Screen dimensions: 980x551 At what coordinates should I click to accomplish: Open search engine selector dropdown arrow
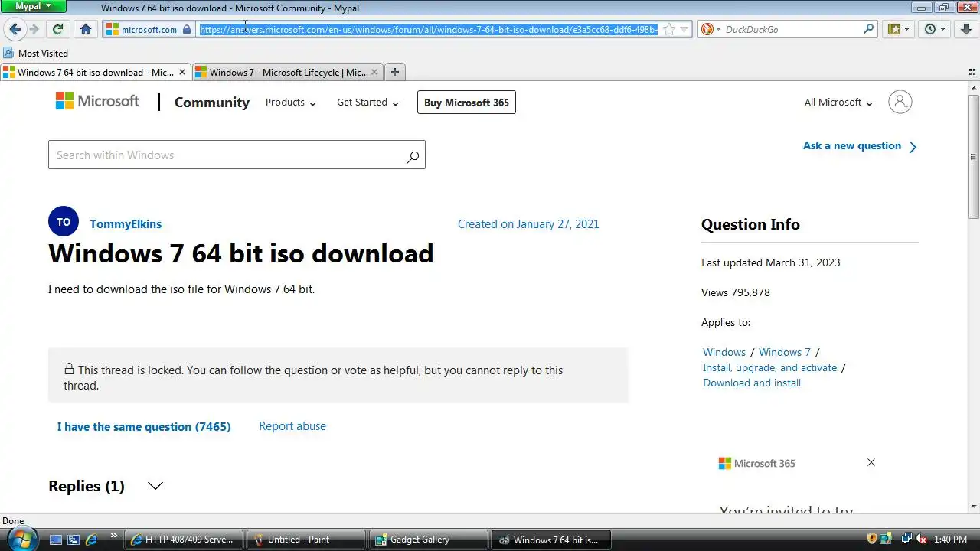point(717,29)
